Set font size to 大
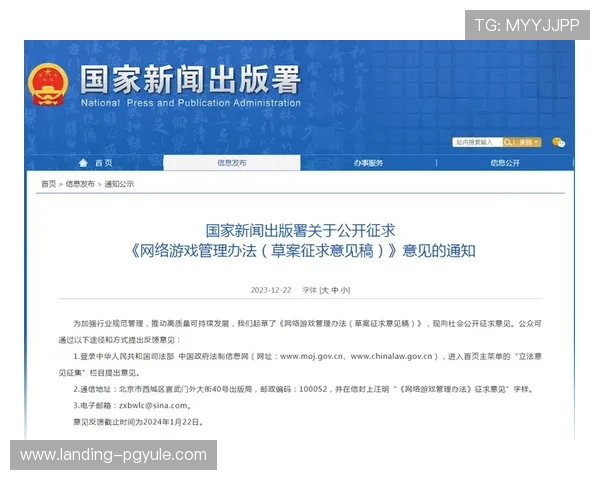 [325, 290]
